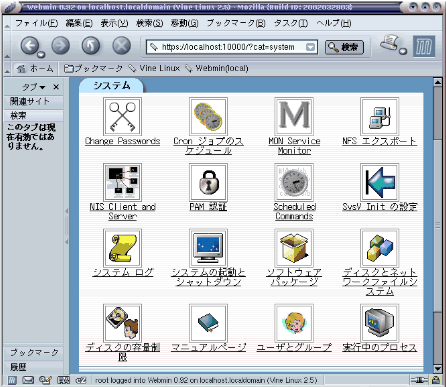Open the SysV Init arrow icon
Image resolution: width=446 pixels, height=387 pixels.
(x=380, y=182)
